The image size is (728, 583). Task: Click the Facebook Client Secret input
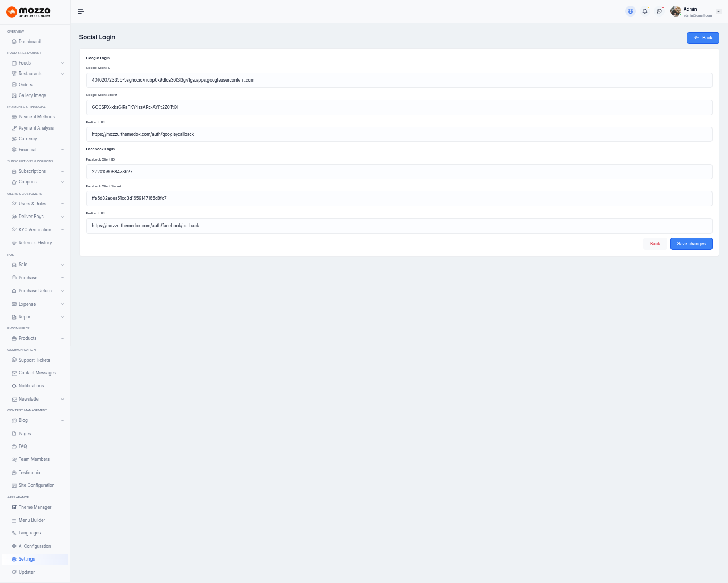pos(399,198)
